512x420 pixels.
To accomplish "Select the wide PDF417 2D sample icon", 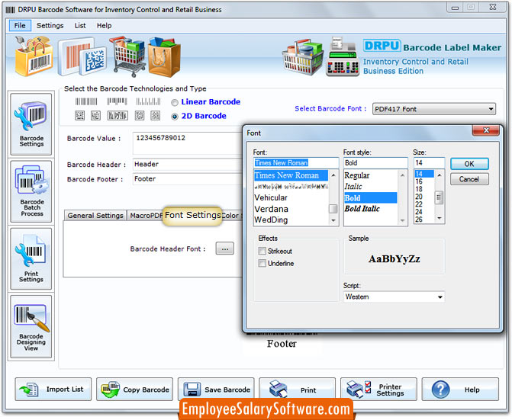I will point(118,115).
